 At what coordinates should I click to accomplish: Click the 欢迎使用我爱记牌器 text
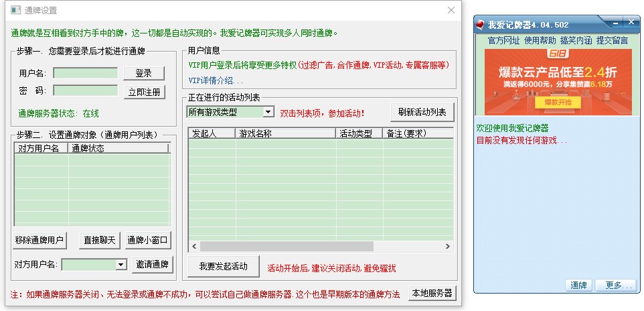point(512,128)
